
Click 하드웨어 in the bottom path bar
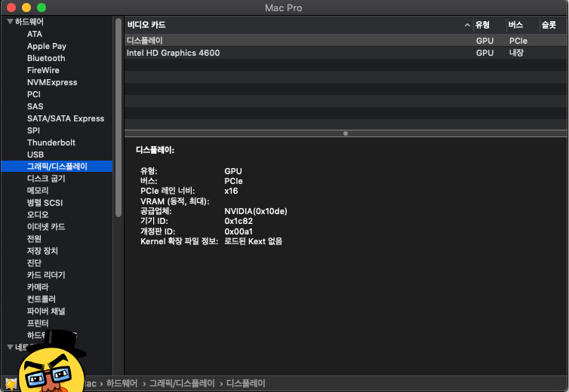122,384
